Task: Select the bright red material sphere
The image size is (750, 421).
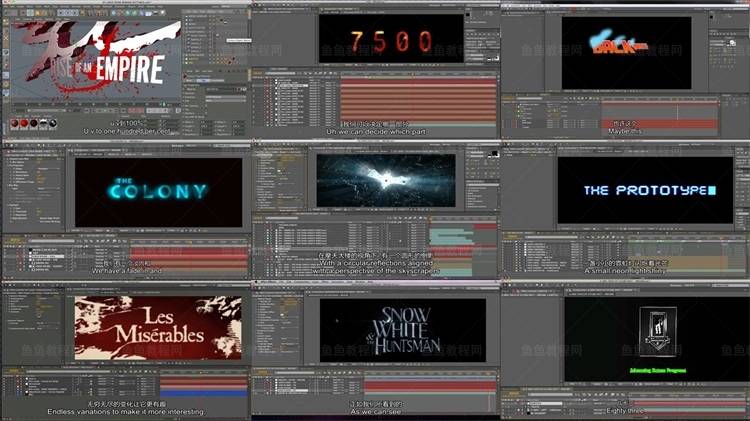Action: [x=24, y=124]
